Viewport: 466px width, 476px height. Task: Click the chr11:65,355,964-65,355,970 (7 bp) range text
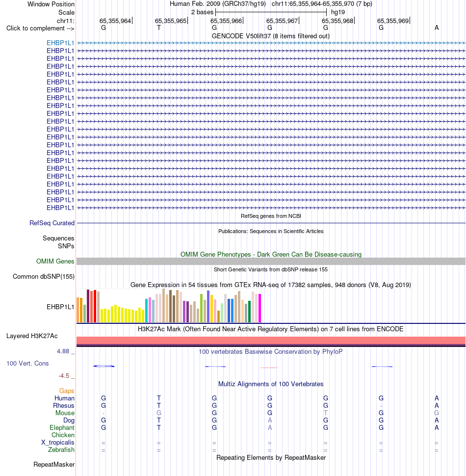pos(322,4)
